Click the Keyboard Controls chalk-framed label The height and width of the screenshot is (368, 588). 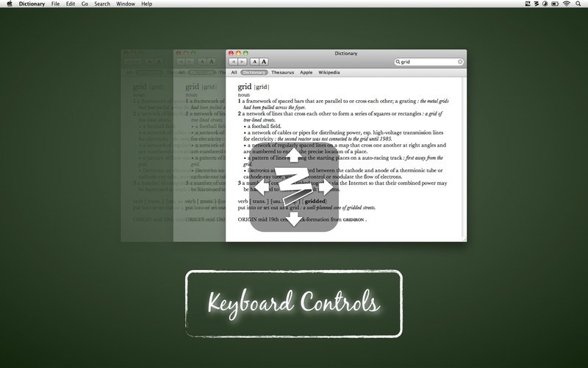point(293,302)
